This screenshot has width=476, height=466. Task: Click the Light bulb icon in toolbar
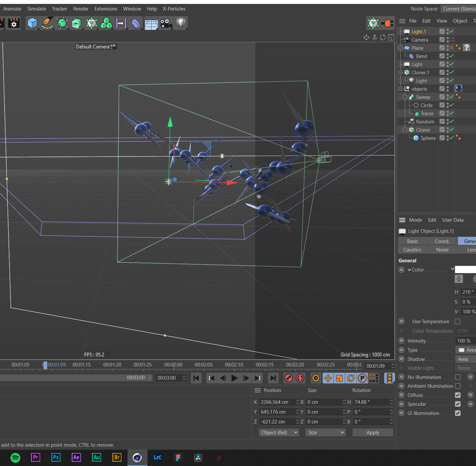[x=181, y=23]
